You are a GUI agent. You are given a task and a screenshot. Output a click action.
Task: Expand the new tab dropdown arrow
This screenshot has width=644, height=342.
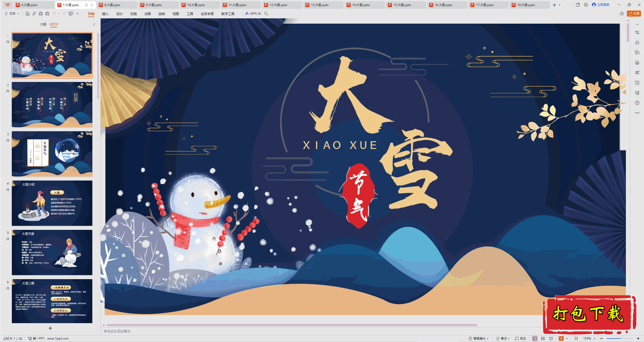tap(559, 5)
